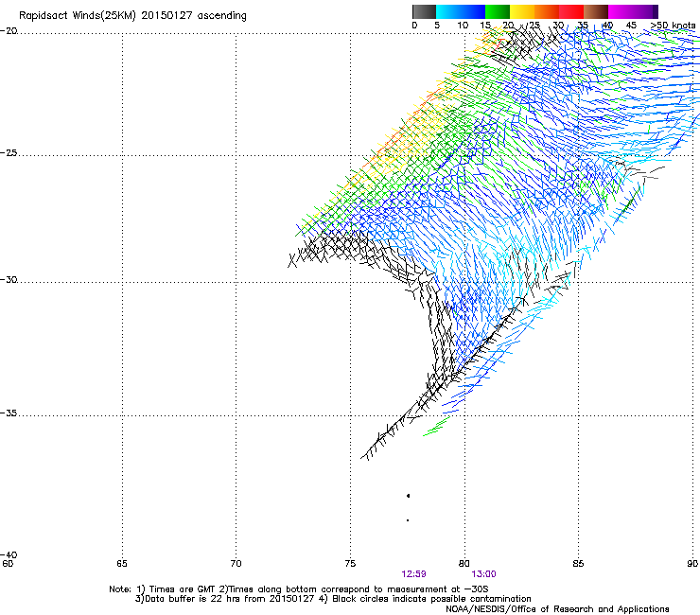Click the orange 25-30 knots color segment

click(x=547, y=11)
